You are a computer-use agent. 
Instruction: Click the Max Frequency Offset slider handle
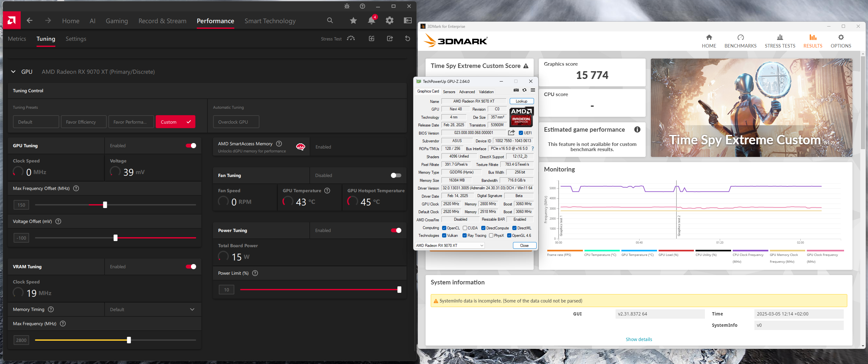[105, 205]
